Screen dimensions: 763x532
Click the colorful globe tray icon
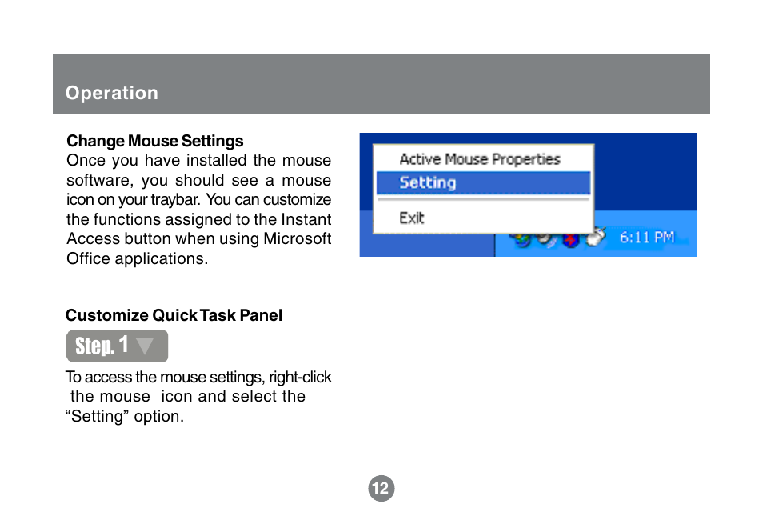coord(521,240)
